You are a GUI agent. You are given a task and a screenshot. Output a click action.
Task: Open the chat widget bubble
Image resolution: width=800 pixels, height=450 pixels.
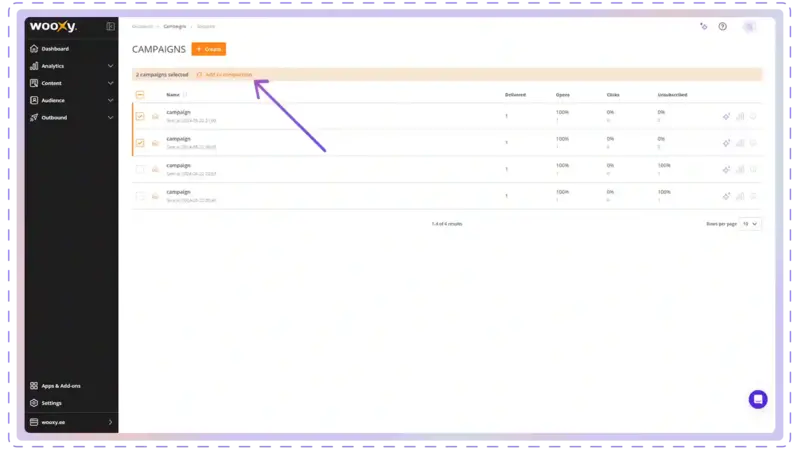coord(758,399)
